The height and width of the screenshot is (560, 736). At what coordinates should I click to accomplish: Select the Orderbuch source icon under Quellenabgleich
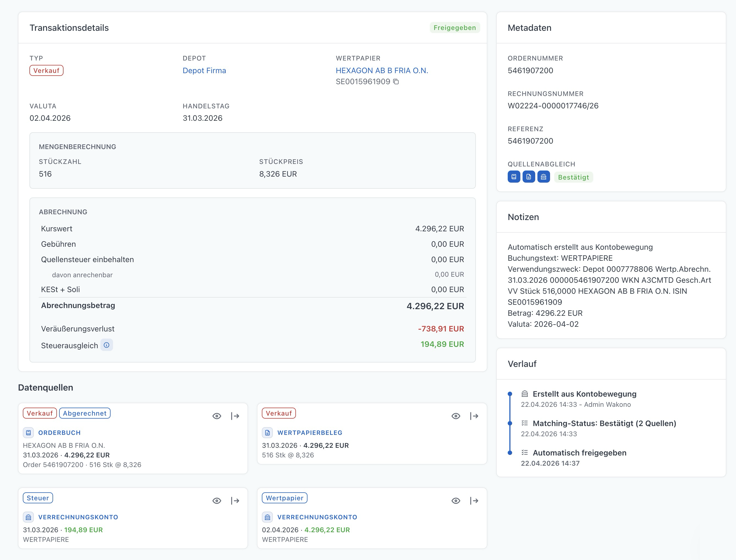514,177
